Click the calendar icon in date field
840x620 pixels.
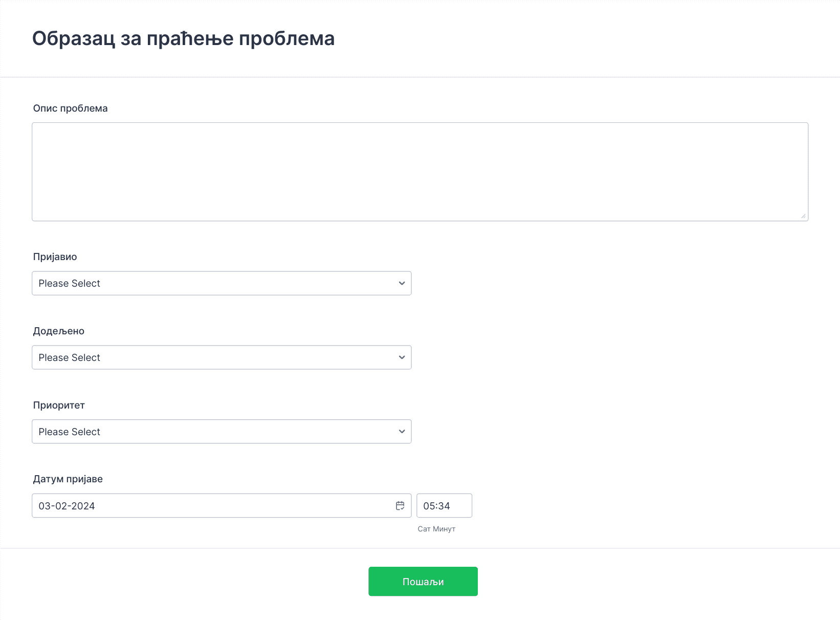pos(400,506)
